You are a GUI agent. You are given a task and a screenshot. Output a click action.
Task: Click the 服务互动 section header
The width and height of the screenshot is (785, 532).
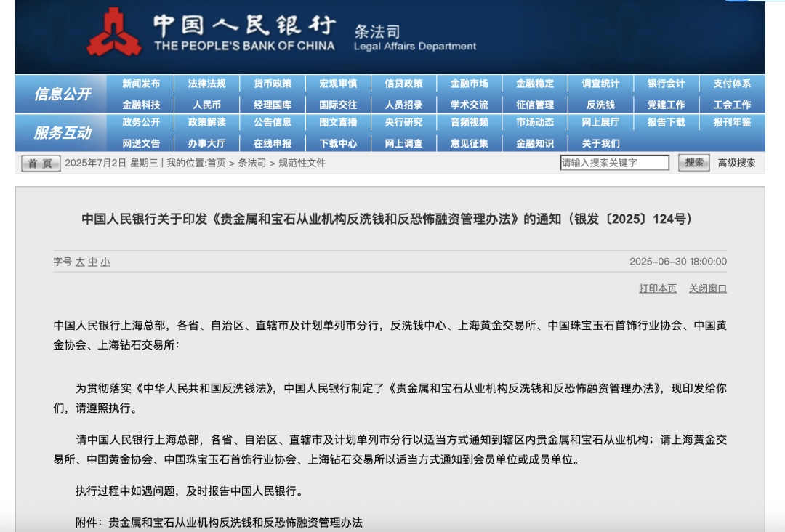(62, 132)
